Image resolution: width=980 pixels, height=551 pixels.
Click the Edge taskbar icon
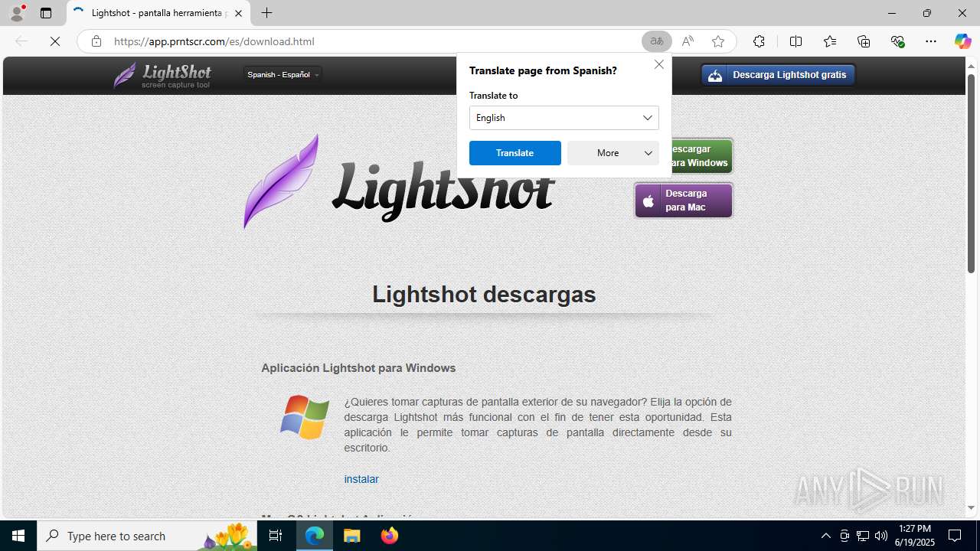click(x=315, y=536)
